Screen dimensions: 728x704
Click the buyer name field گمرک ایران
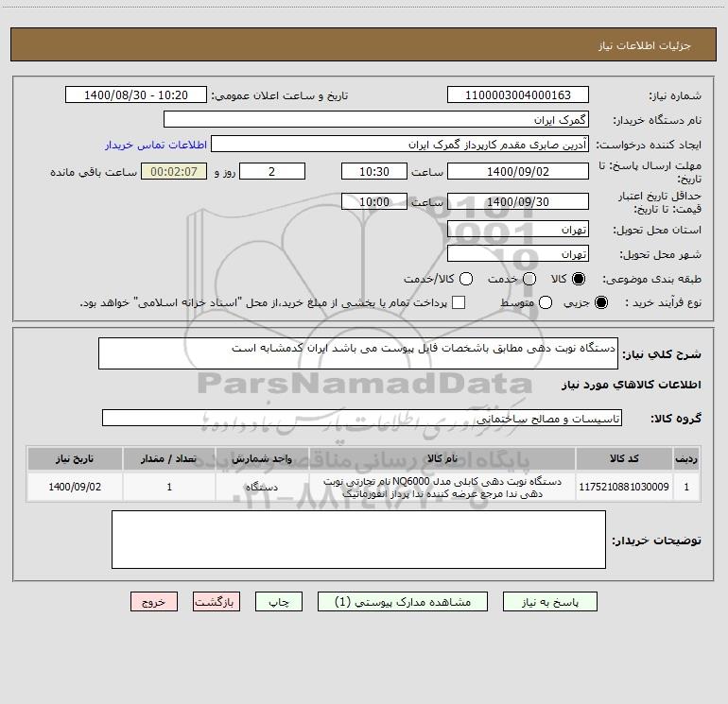tap(376, 119)
